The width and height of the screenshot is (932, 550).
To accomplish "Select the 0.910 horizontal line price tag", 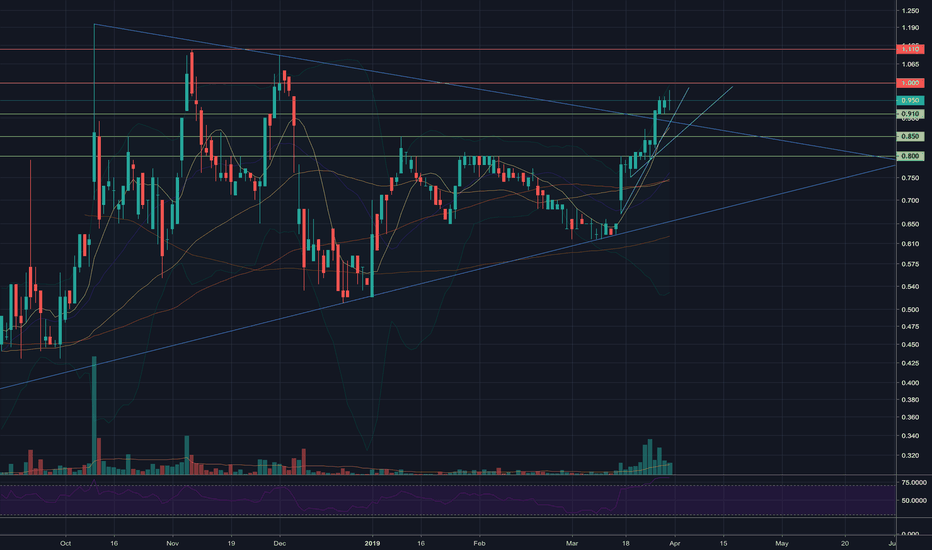I will tap(910, 114).
